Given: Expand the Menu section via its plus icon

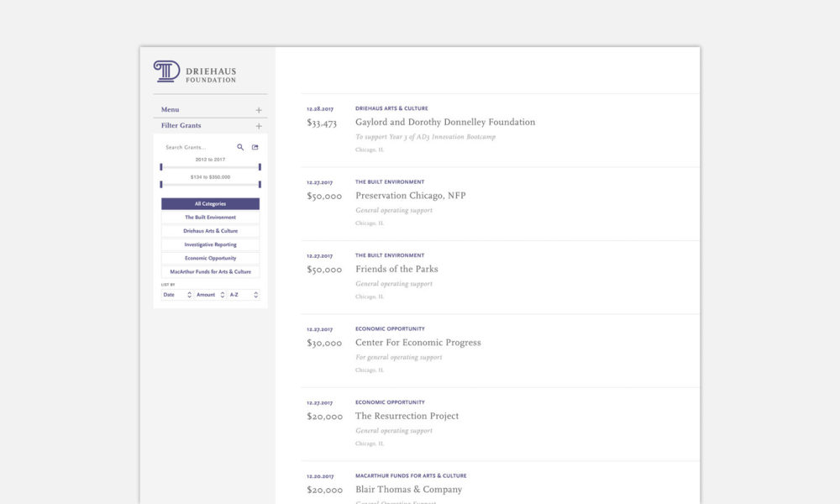Looking at the screenshot, I should click(259, 109).
